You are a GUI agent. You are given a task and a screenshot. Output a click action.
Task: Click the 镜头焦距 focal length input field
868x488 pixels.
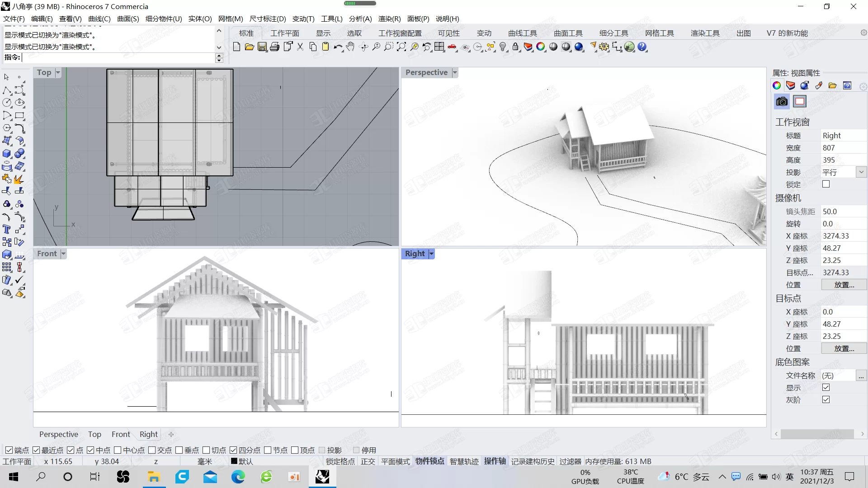click(x=840, y=211)
